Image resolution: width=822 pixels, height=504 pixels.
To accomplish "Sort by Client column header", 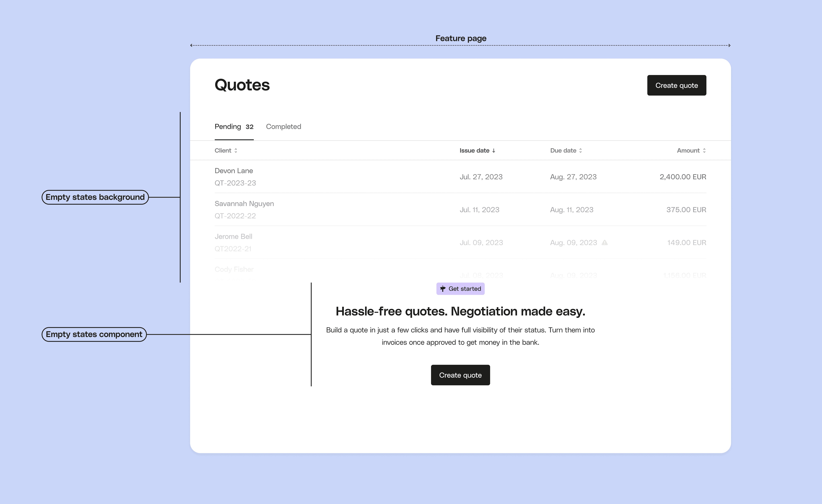I will click(x=223, y=150).
